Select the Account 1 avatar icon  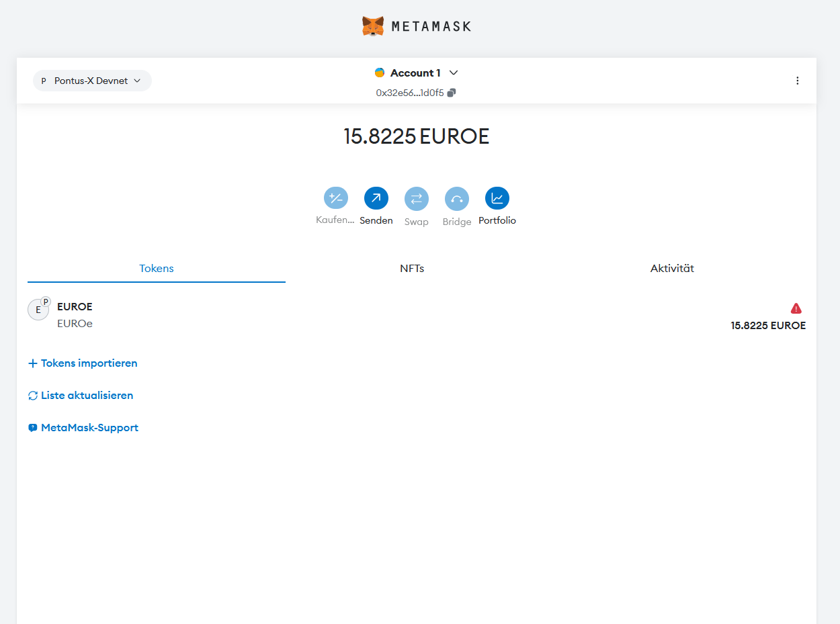(378, 72)
